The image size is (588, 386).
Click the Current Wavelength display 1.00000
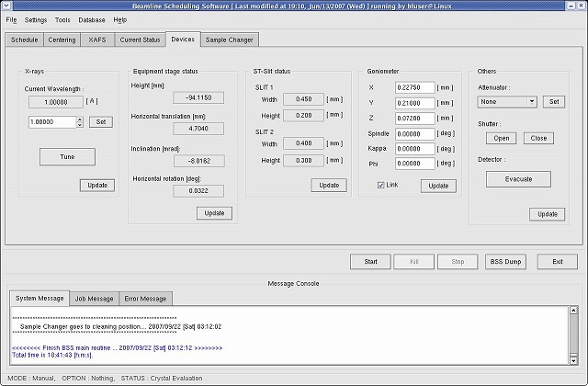pos(56,102)
